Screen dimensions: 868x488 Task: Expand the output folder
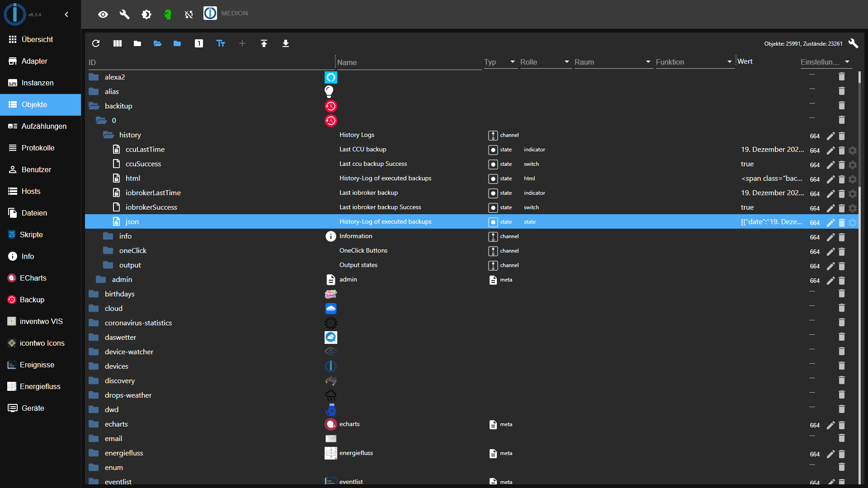pos(108,265)
